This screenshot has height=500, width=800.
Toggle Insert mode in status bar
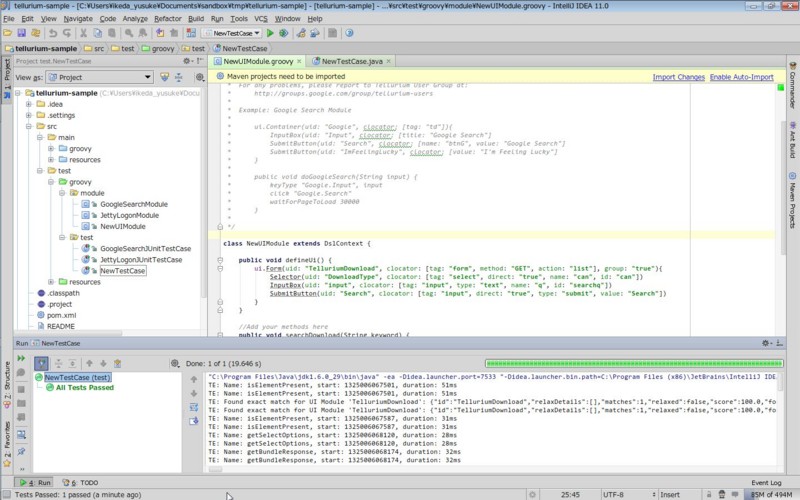[x=670, y=494]
